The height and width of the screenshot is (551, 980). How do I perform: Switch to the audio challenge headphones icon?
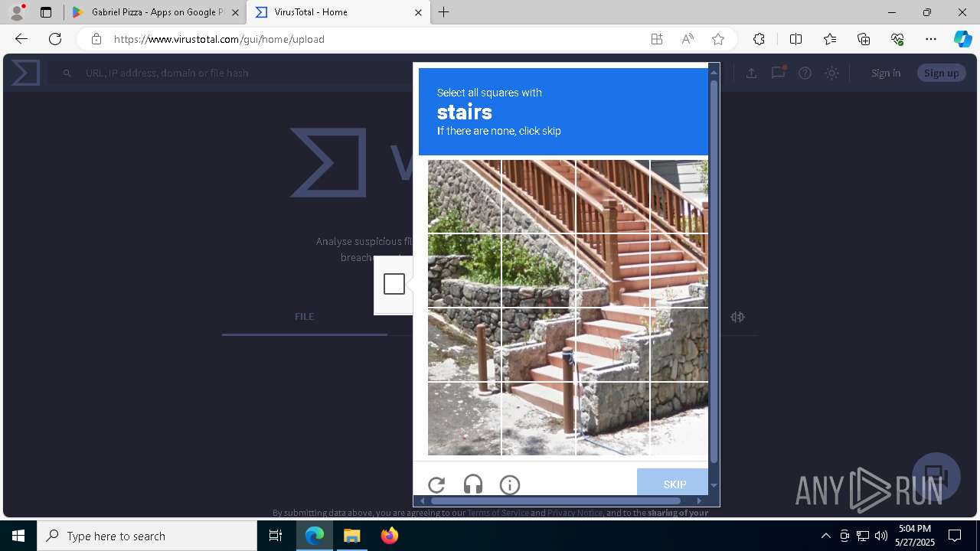(x=473, y=484)
